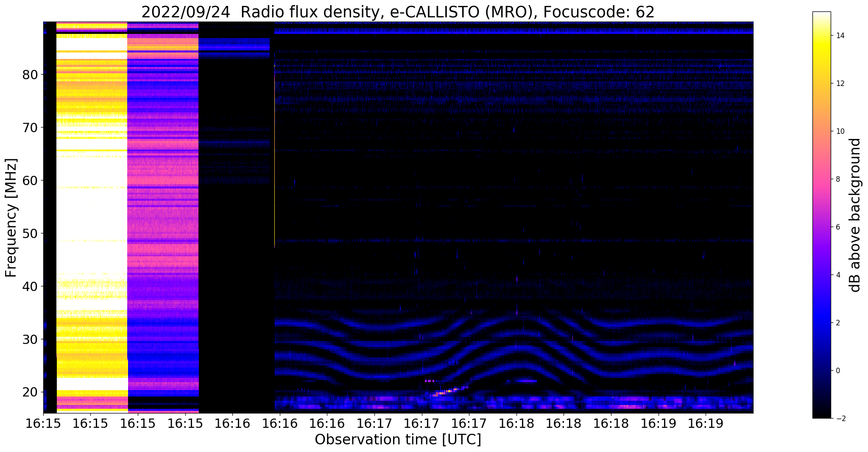Click the 12 tick label on the colorbar
Screen dimensions: 868x452
[840, 83]
